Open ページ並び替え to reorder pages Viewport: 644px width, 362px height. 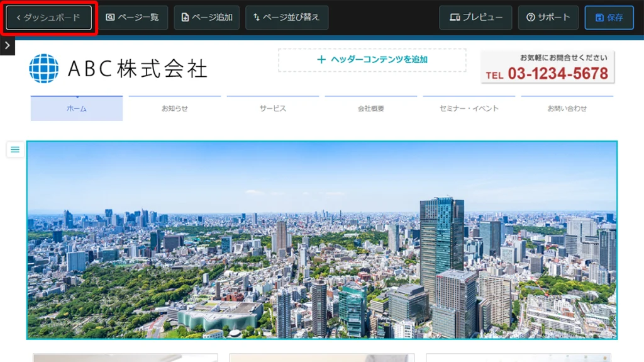click(x=287, y=18)
